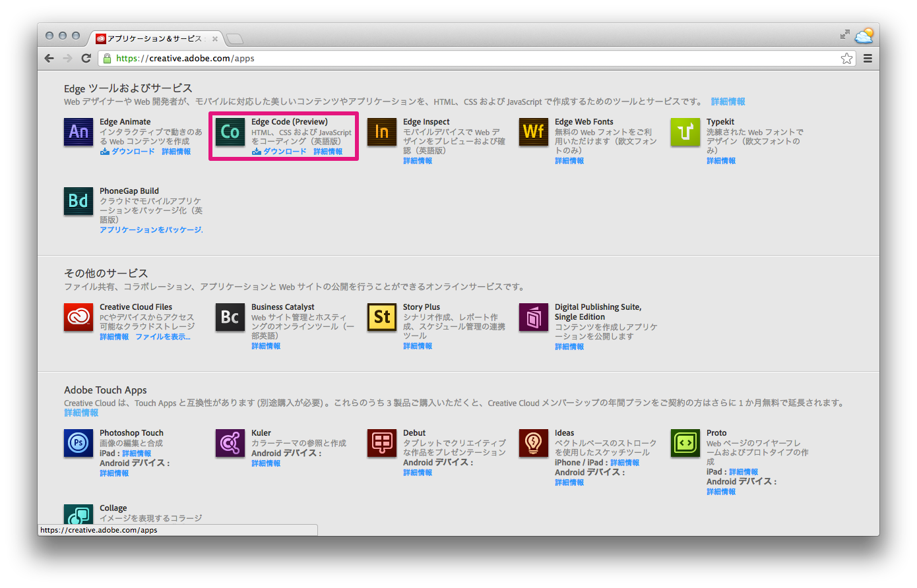917x588 pixels.
Task: Open 詳細情報 for Typekit
Action: pos(720,160)
